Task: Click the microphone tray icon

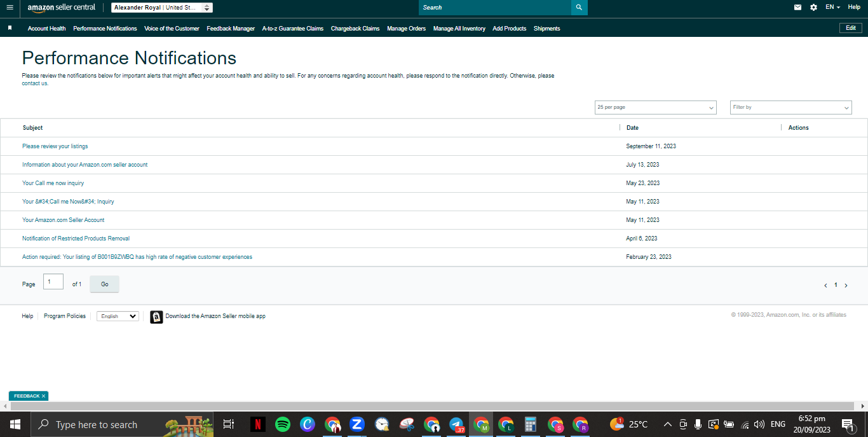Action: click(698, 424)
